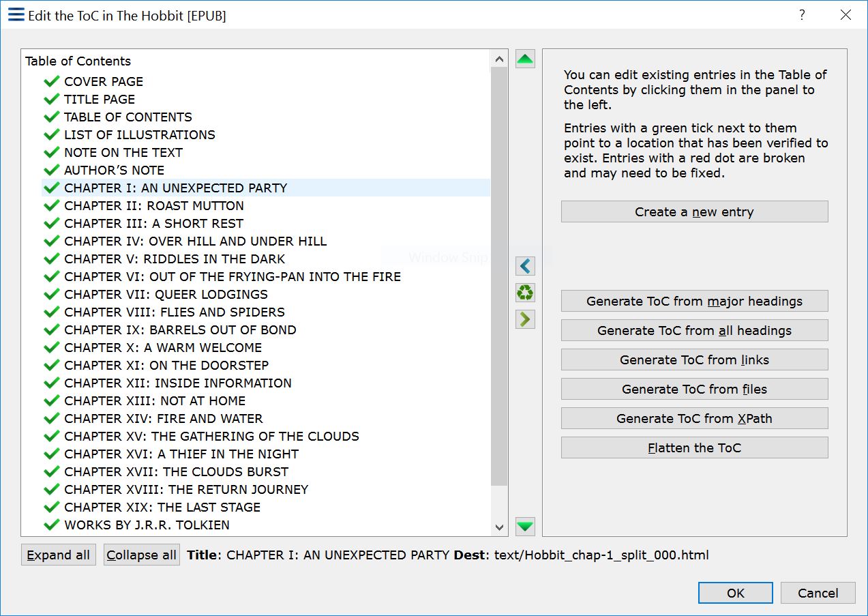Unindent entry with blue left arrow

coord(525,265)
